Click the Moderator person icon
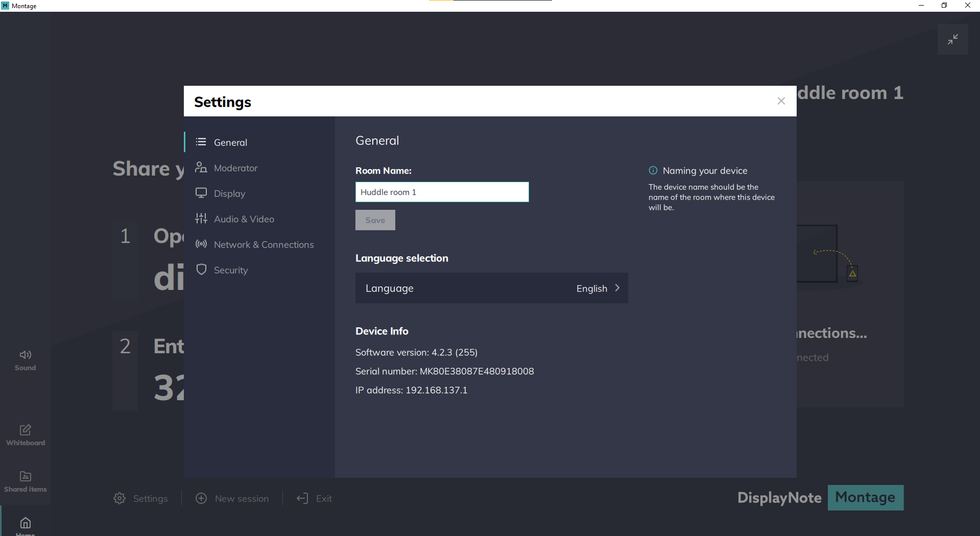Screen dimensions: 980x536 [201, 167]
